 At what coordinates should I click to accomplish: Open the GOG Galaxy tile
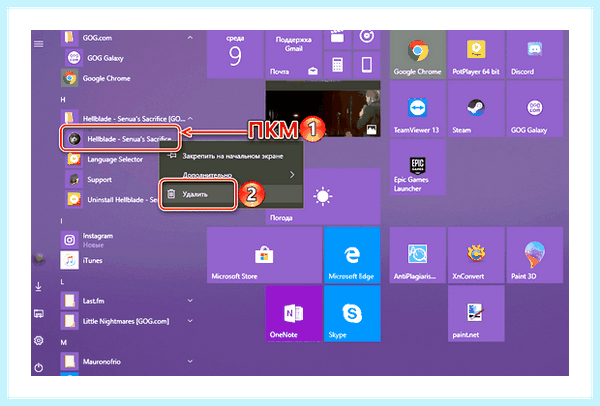535,109
